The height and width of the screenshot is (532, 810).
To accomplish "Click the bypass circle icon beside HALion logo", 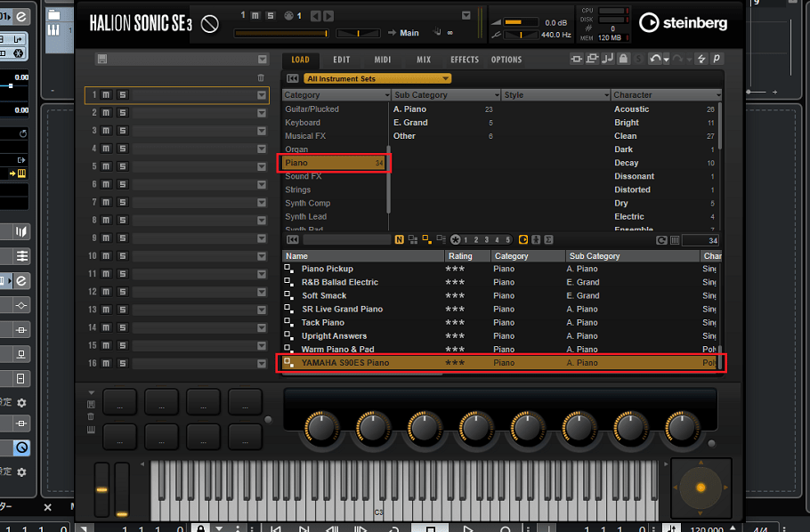I will click(210, 24).
